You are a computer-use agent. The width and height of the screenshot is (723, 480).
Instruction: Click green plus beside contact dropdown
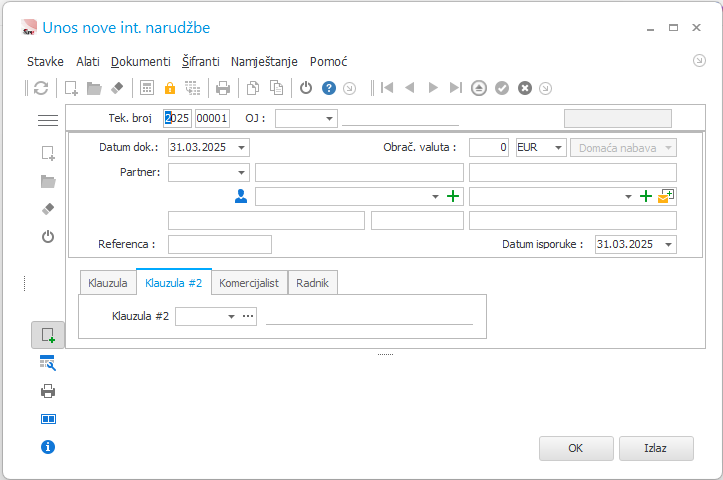coord(453,196)
